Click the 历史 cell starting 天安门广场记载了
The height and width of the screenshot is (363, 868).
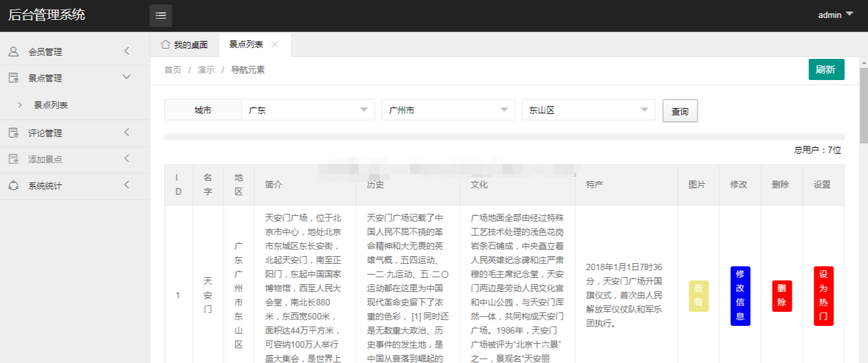(x=408, y=284)
